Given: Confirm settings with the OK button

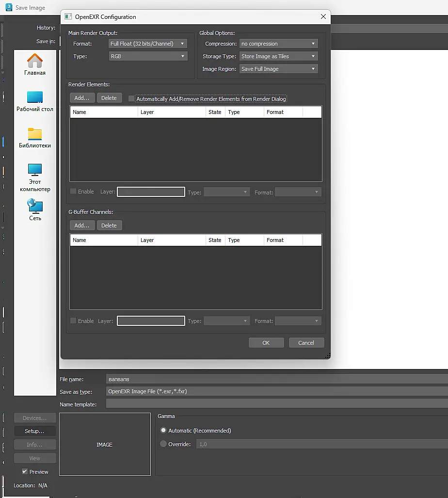Looking at the screenshot, I should (x=266, y=343).
